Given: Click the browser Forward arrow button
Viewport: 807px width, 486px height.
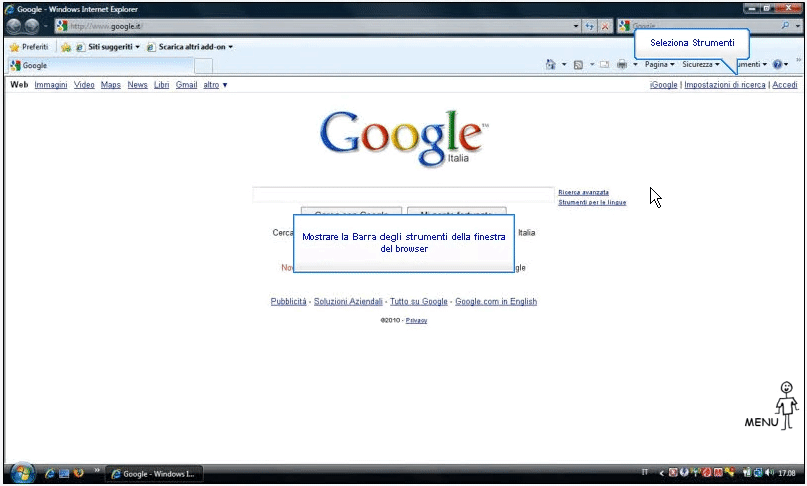Looking at the screenshot, I should [32, 26].
